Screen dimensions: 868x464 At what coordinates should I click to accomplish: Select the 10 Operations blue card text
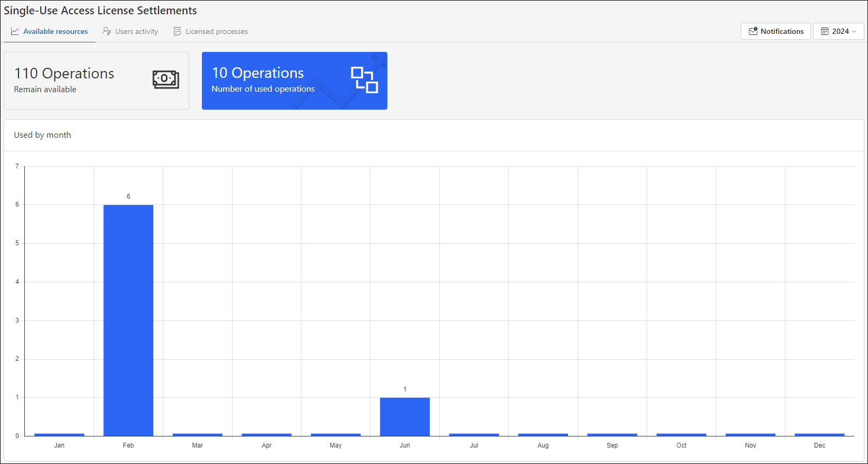(258, 73)
